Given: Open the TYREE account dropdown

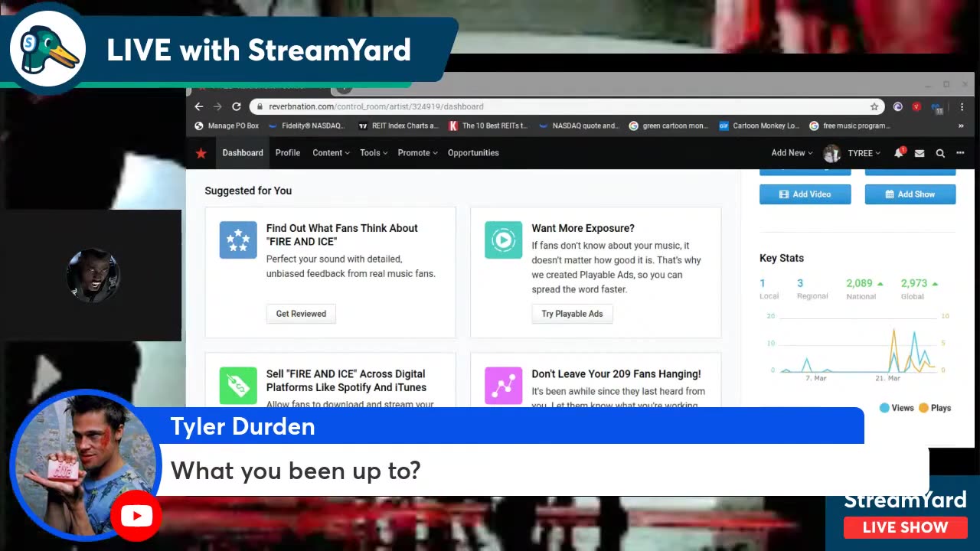Looking at the screenshot, I should (x=864, y=153).
